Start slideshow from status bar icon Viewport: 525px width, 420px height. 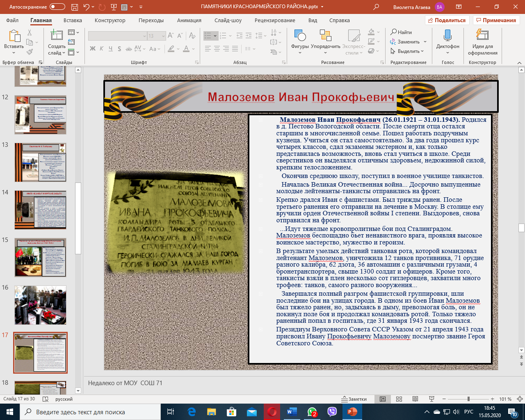coord(431,399)
